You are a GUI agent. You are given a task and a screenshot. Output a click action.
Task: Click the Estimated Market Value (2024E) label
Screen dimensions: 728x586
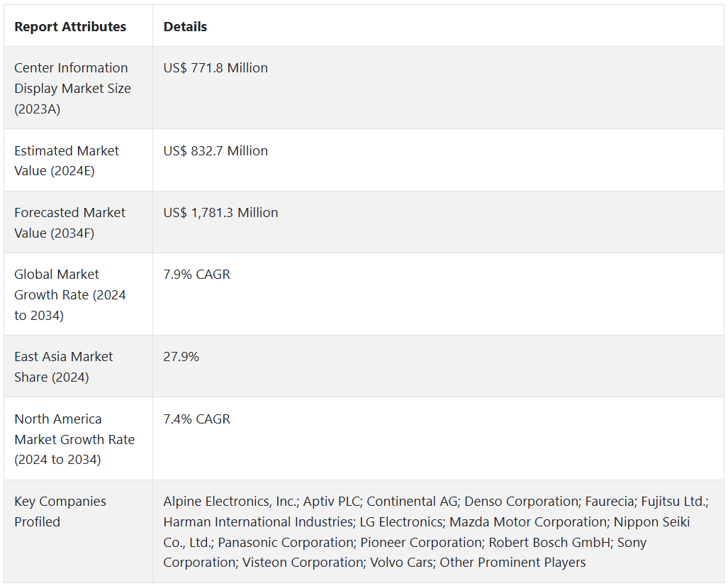[x=67, y=160]
